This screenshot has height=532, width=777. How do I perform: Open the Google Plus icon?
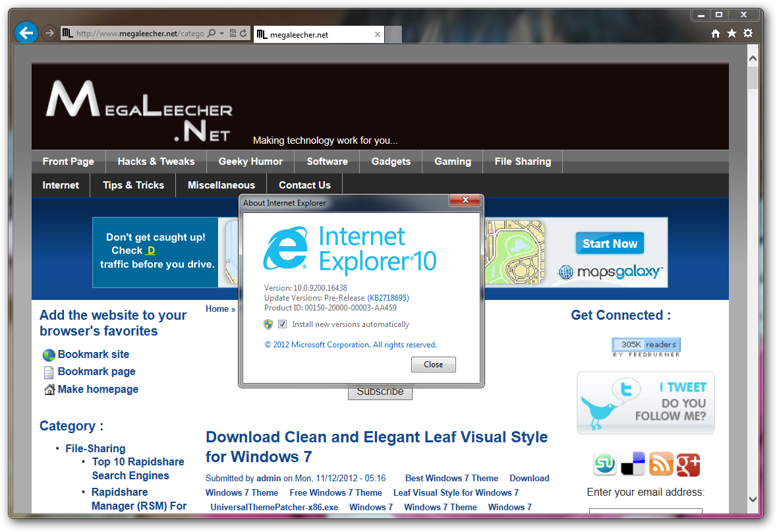pyautogui.click(x=688, y=464)
